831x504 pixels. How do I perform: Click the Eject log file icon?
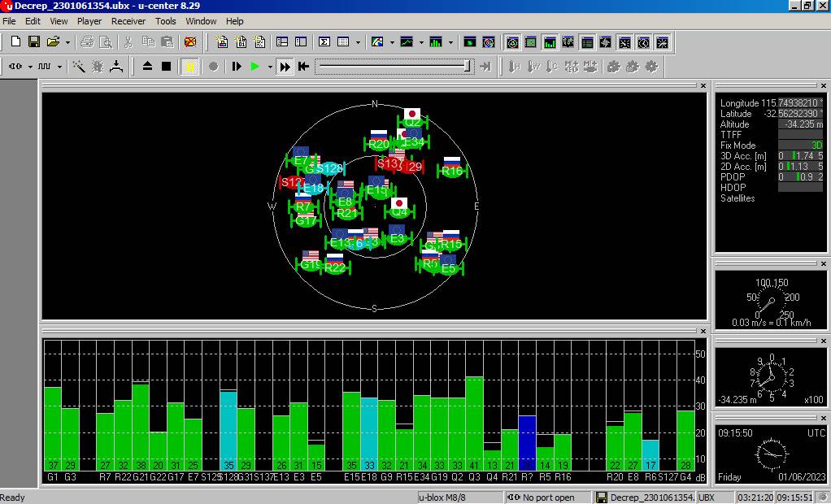(x=147, y=67)
